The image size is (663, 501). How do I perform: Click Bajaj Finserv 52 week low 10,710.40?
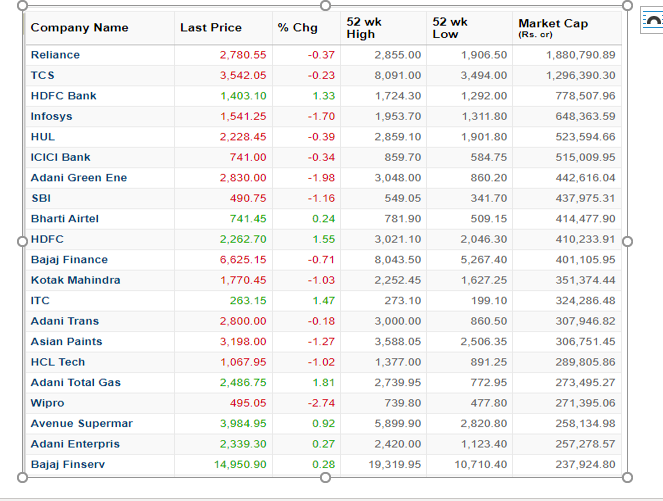coord(481,465)
